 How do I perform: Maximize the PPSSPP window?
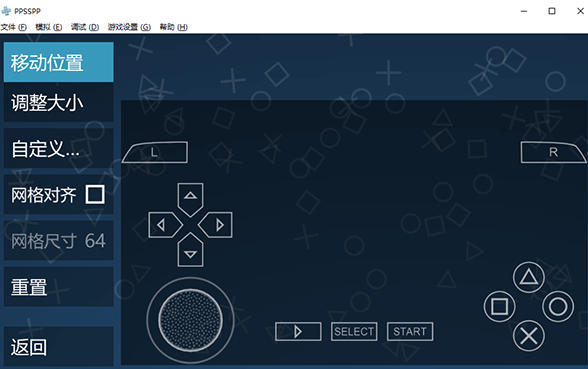click(x=552, y=11)
